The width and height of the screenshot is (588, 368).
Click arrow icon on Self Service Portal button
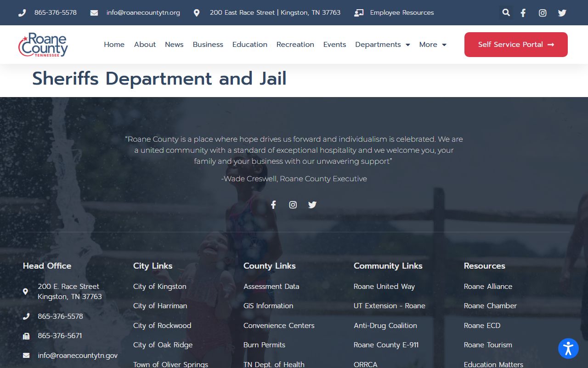551,45
